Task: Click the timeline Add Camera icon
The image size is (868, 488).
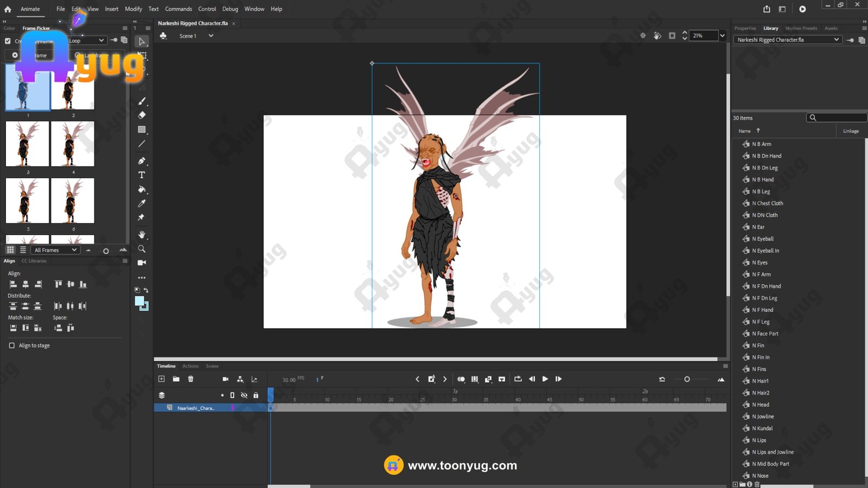Action: tap(226, 379)
